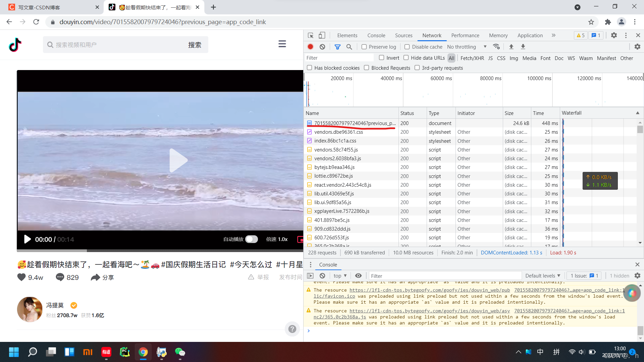Enable the Preserve log checkbox
This screenshot has width=644, height=362.
click(364, 47)
